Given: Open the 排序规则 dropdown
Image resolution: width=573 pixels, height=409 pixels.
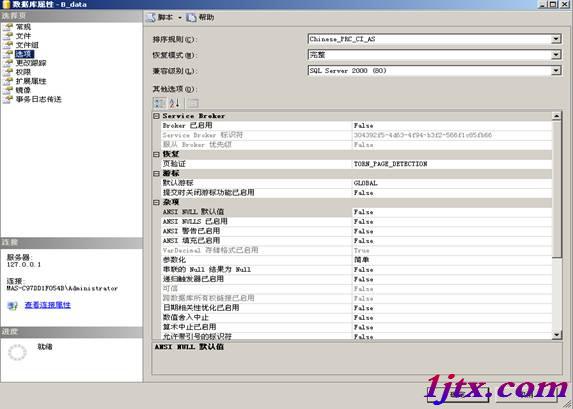Looking at the screenshot, I should pos(556,39).
